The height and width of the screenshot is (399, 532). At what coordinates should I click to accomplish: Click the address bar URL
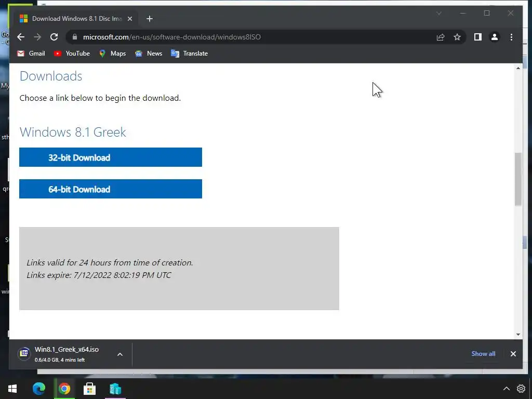[x=171, y=37]
